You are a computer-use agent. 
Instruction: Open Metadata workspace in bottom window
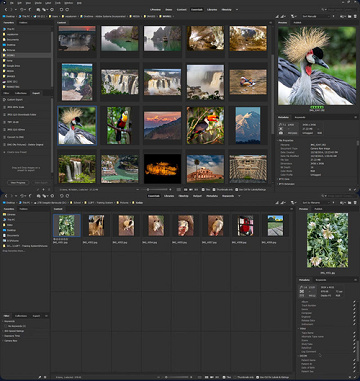point(212,196)
